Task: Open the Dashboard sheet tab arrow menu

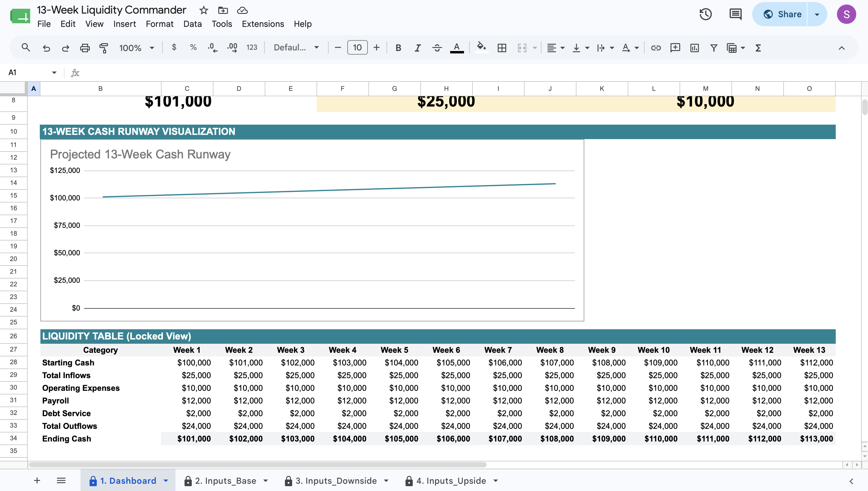Action: point(166,480)
